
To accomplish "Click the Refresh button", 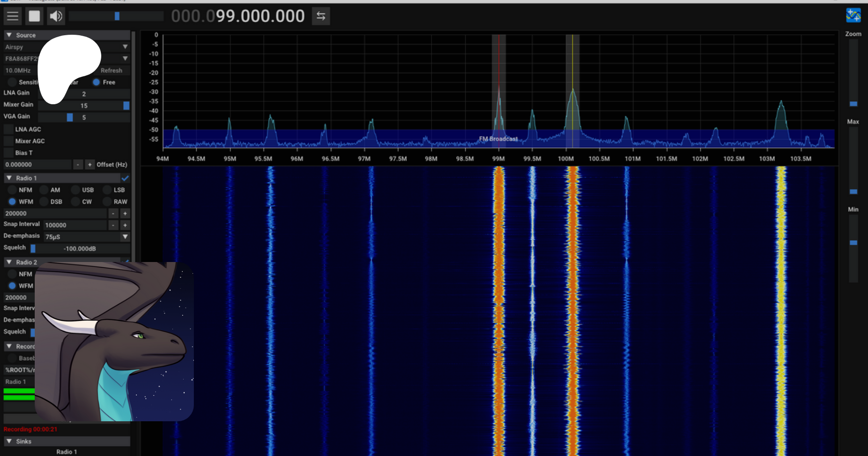I will pyautogui.click(x=111, y=70).
